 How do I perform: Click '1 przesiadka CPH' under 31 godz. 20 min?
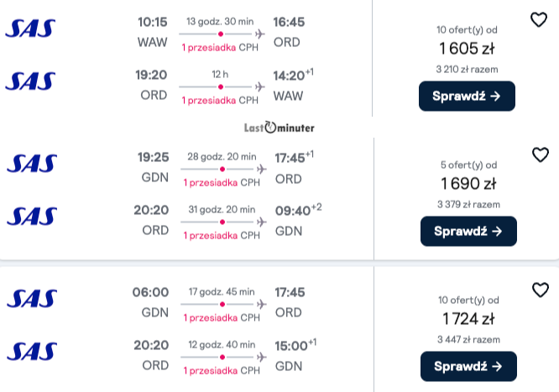[222, 236]
